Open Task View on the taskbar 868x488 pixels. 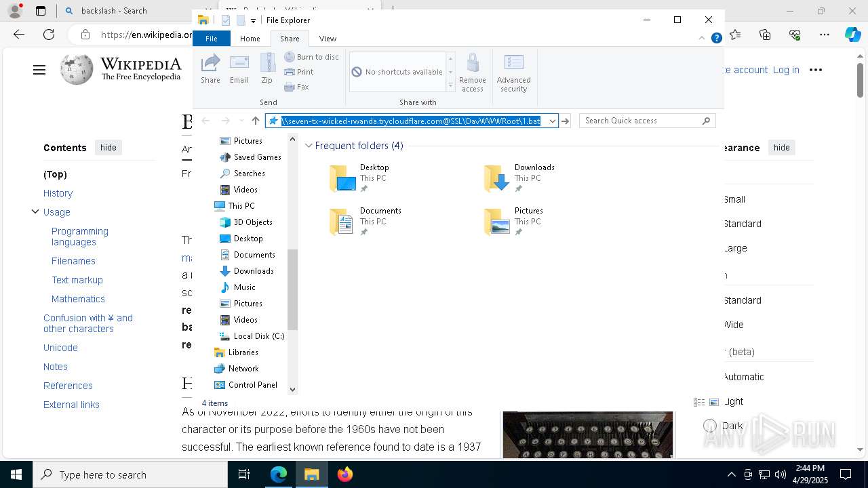coord(244,474)
